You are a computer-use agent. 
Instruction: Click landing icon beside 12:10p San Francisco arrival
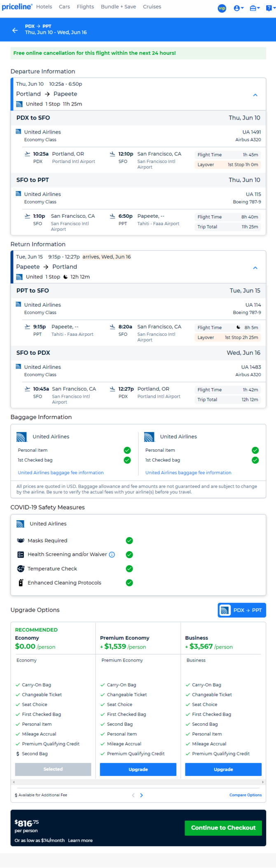click(x=112, y=154)
